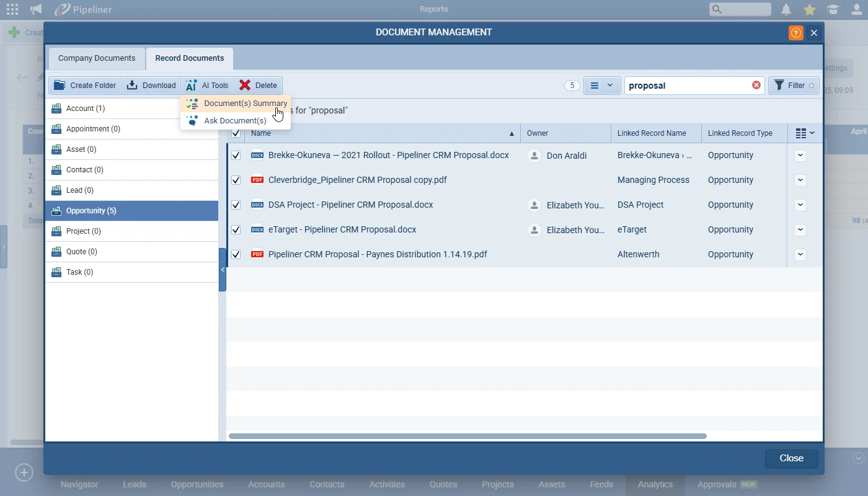Select the Opportunity (5) folder

point(131,211)
